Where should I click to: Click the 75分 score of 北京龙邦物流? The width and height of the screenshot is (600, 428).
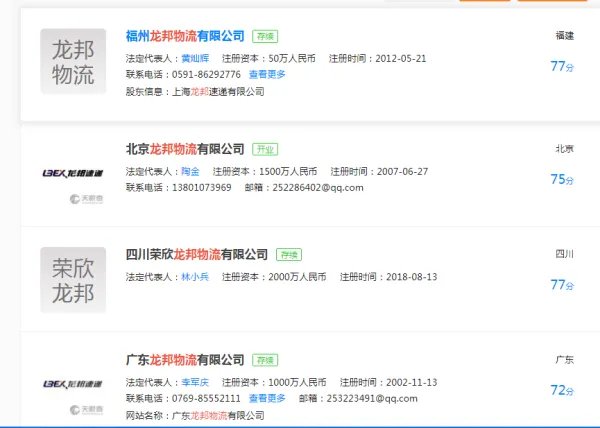click(562, 179)
